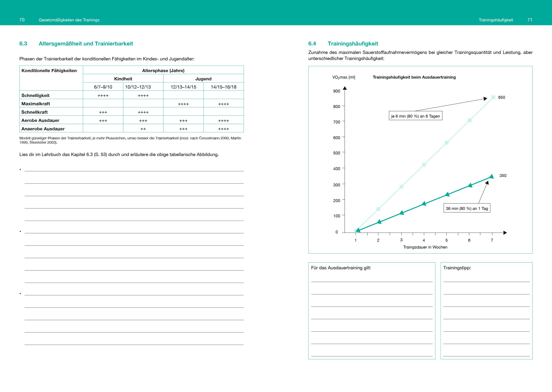Click the horizontal axis arrowhead right of 7
This screenshot has width=552, height=392.
click(505, 233)
